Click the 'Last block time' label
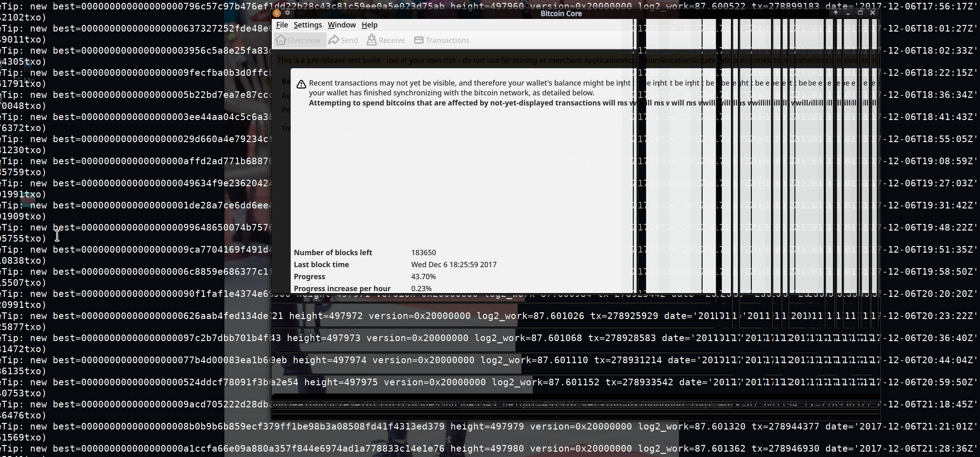The width and height of the screenshot is (980, 457). click(x=321, y=264)
